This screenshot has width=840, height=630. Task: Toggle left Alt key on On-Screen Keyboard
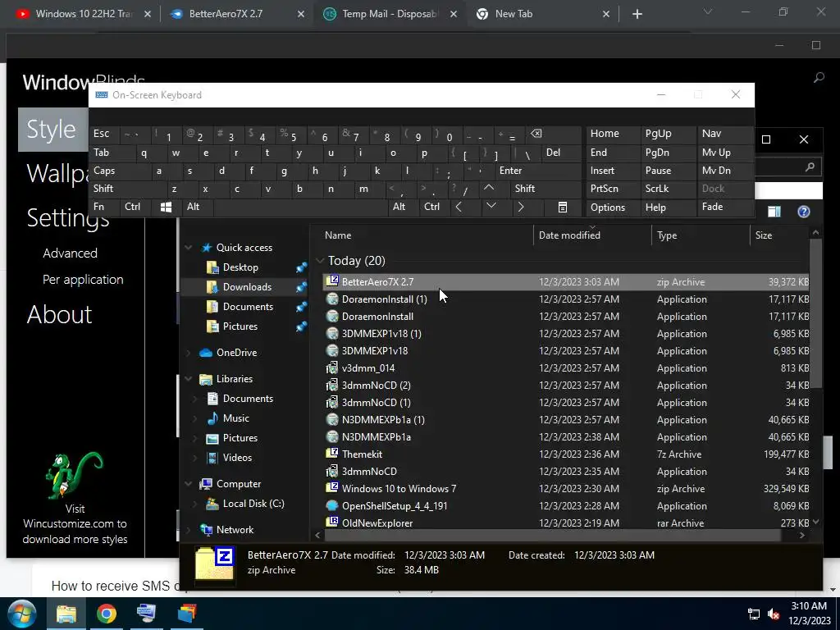tap(197, 207)
